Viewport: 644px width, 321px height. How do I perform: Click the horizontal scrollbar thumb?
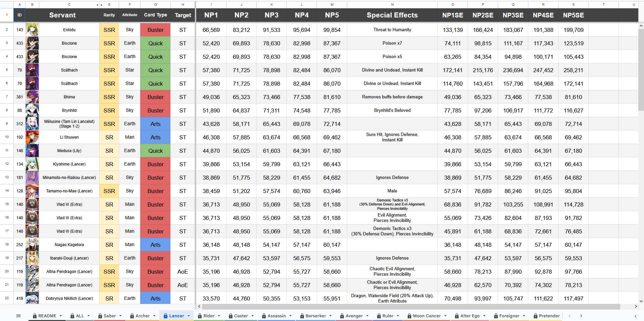point(411,306)
